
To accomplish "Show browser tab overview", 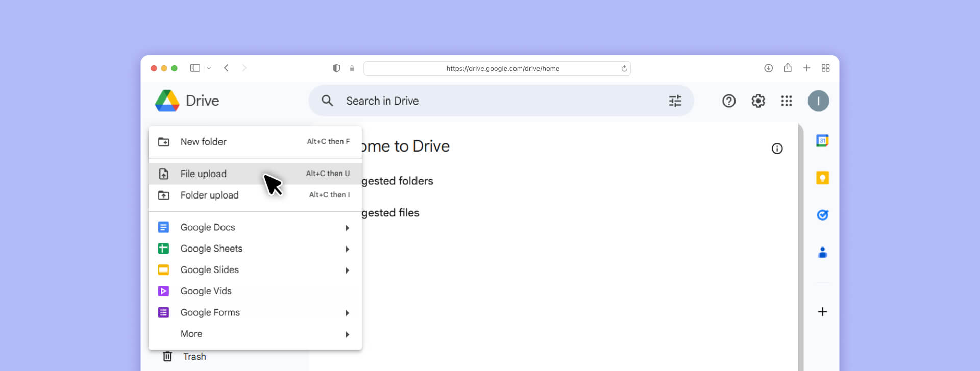I will 825,68.
